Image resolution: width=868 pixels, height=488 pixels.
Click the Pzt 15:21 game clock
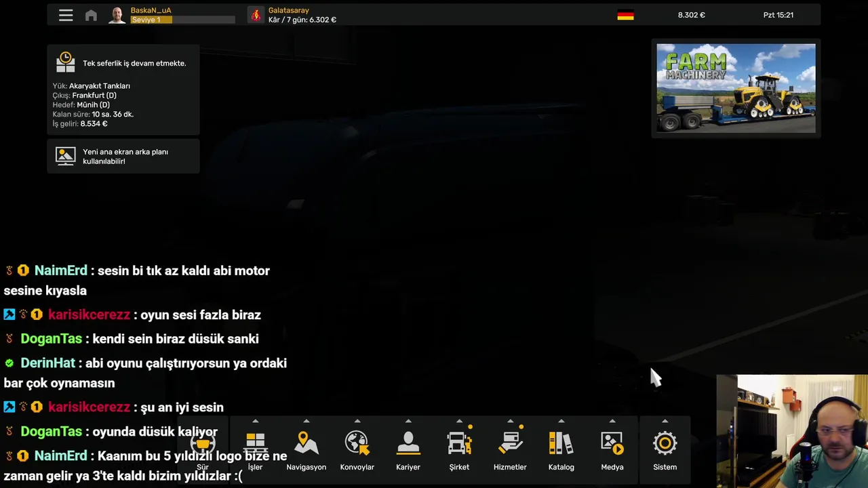tap(778, 15)
